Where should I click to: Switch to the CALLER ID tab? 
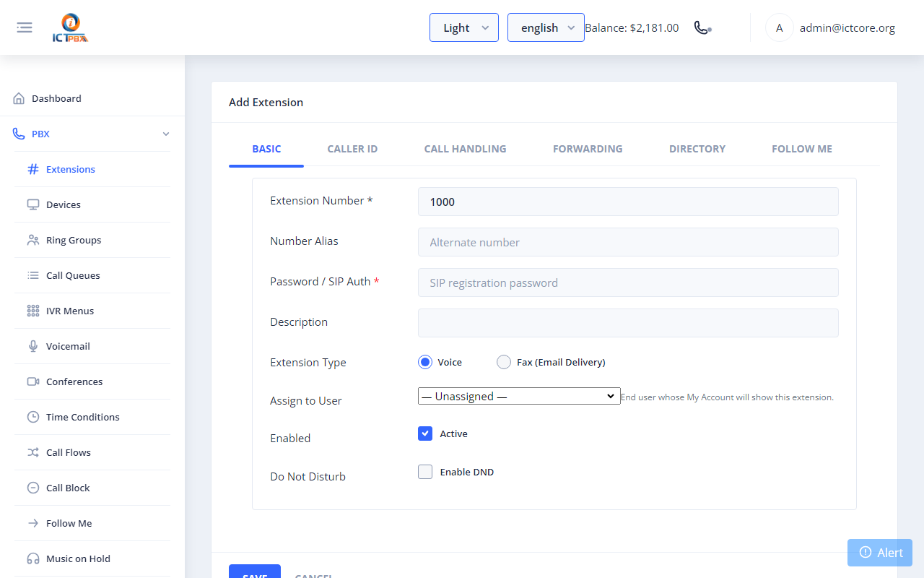pos(352,149)
